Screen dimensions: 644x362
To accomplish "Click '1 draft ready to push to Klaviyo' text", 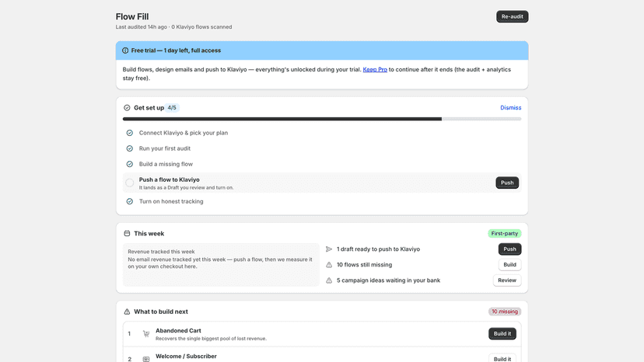I will tap(378, 249).
